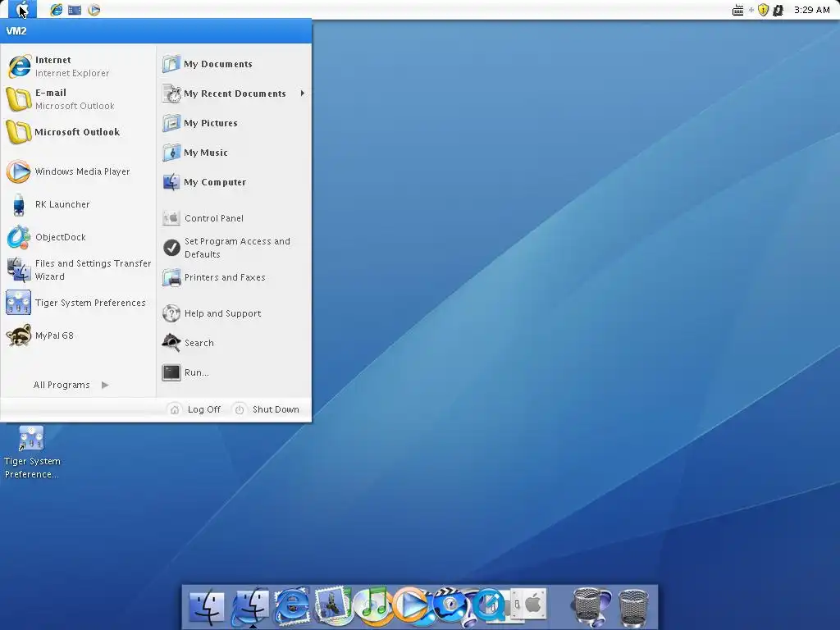The height and width of the screenshot is (630, 840).
Task: Start RK Launcher from the start menu
Action: 78,204
